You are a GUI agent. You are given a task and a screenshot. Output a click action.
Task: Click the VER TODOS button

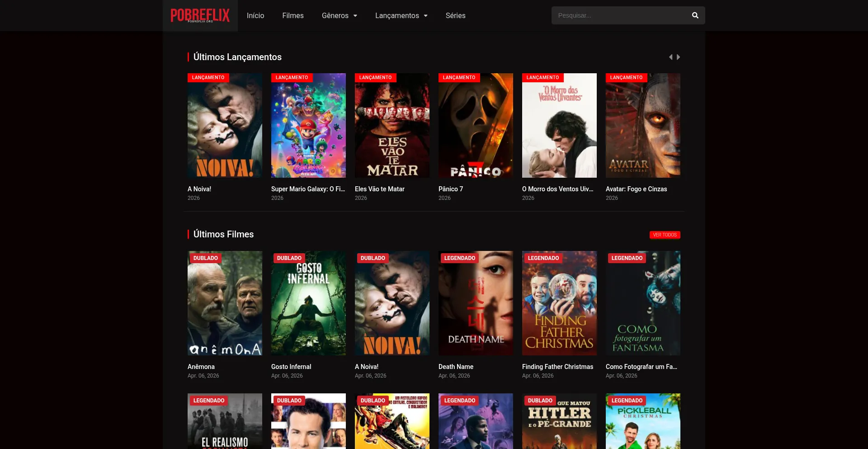click(665, 235)
